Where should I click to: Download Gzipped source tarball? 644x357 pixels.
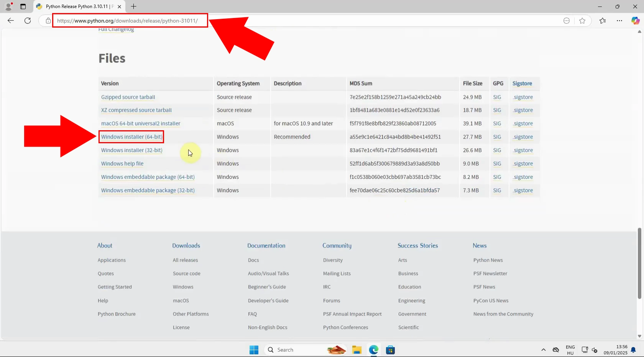128,97
